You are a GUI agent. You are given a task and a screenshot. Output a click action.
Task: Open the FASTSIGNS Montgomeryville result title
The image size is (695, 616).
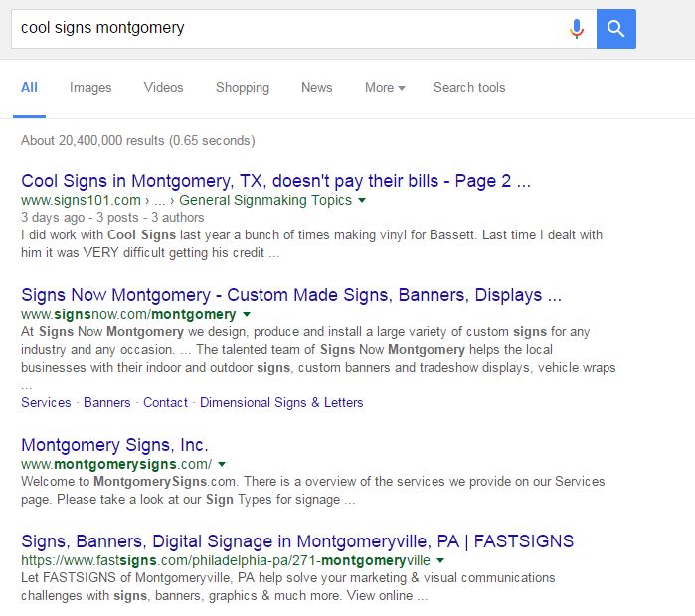[x=297, y=541]
